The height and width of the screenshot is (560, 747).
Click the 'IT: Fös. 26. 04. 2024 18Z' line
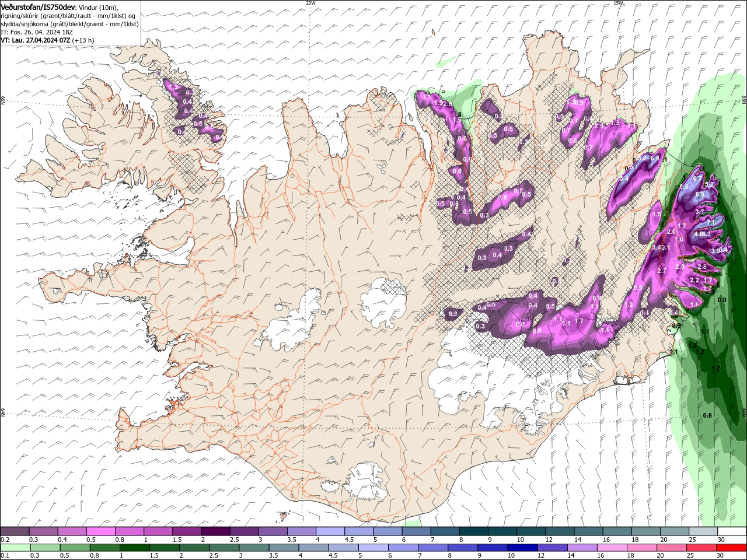click(37, 32)
